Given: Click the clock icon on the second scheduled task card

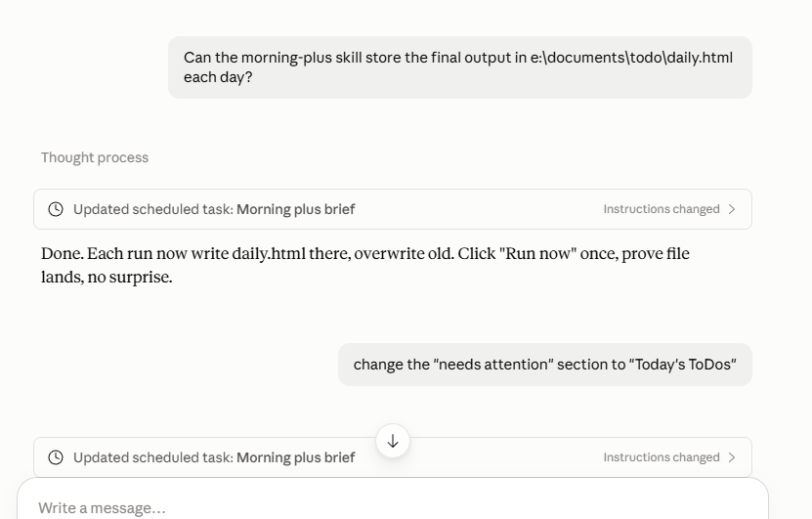Looking at the screenshot, I should 56,457.
